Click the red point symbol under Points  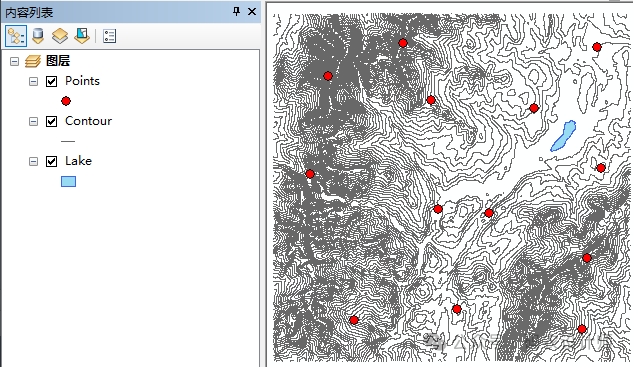pos(66,101)
